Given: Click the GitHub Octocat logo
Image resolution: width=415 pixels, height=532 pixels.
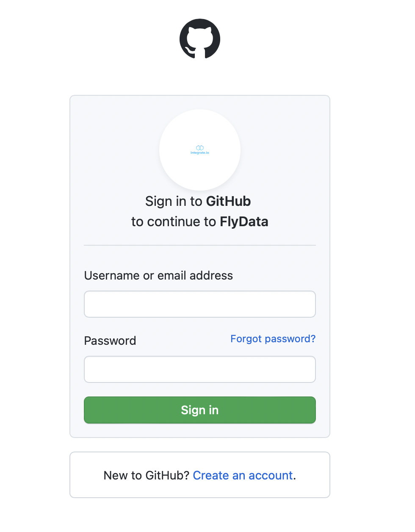Looking at the screenshot, I should coord(200,39).
